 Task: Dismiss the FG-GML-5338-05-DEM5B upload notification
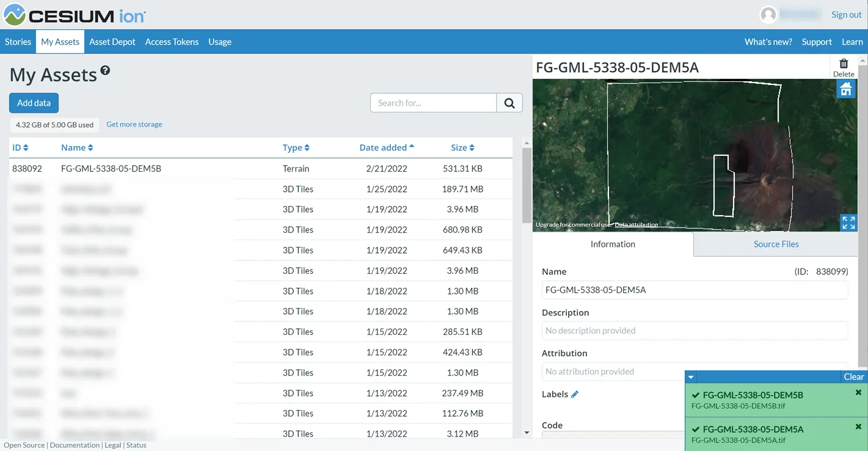[858, 392]
